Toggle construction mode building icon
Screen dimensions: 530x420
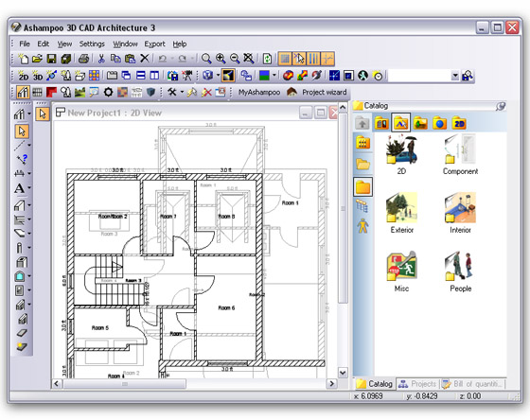[23, 92]
